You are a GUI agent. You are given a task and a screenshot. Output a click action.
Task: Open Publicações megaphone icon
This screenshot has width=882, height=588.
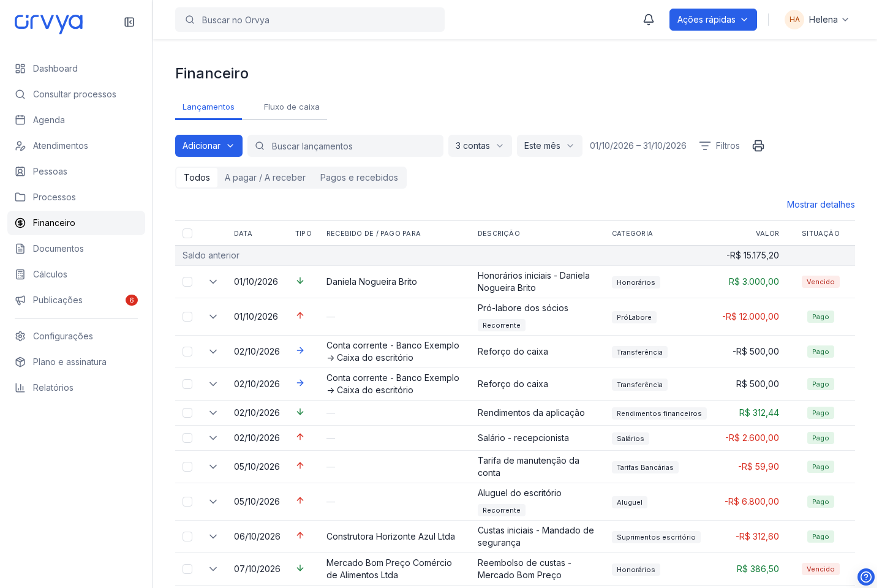pyautogui.click(x=20, y=300)
